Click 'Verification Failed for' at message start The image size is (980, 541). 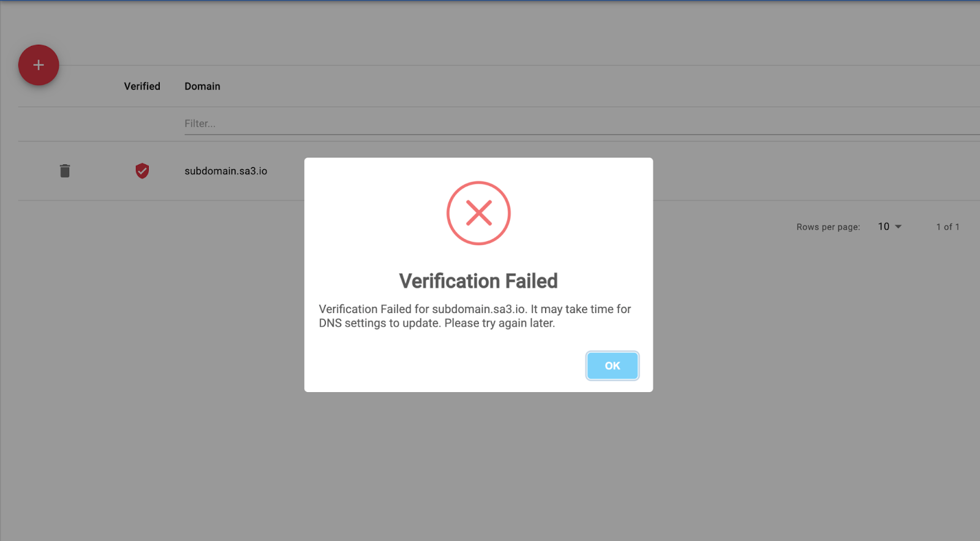click(x=374, y=309)
